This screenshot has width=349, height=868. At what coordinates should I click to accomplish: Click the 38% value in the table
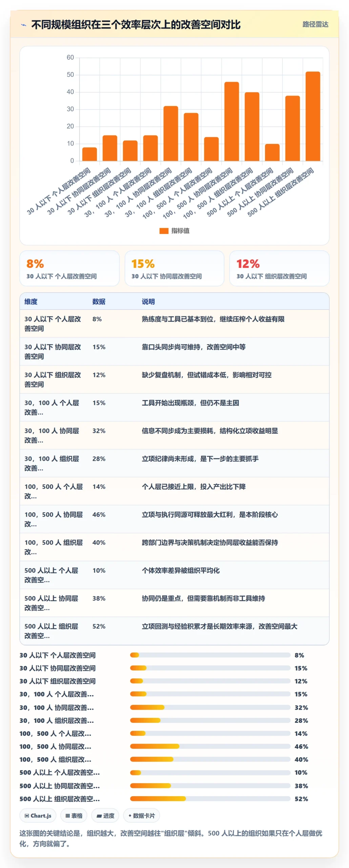coord(99,598)
